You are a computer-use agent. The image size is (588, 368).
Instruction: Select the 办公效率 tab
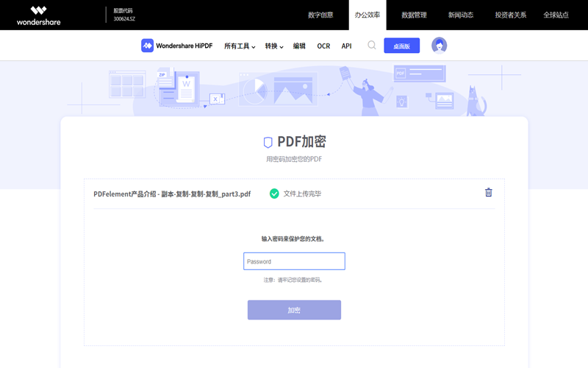coord(367,15)
